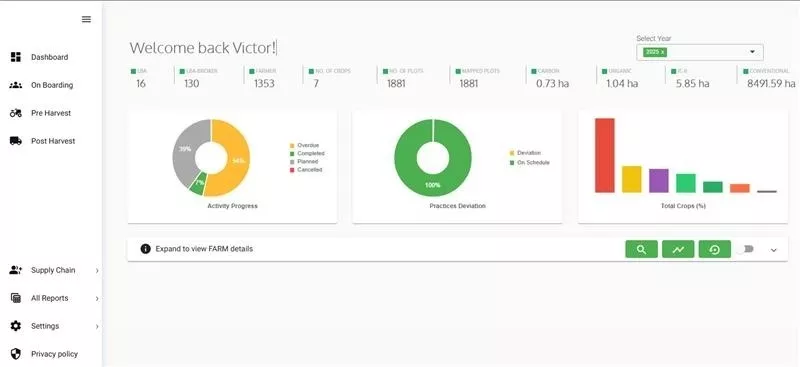Toggle the hamburger menu icon
The height and width of the screenshot is (367, 800).
click(86, 19)
